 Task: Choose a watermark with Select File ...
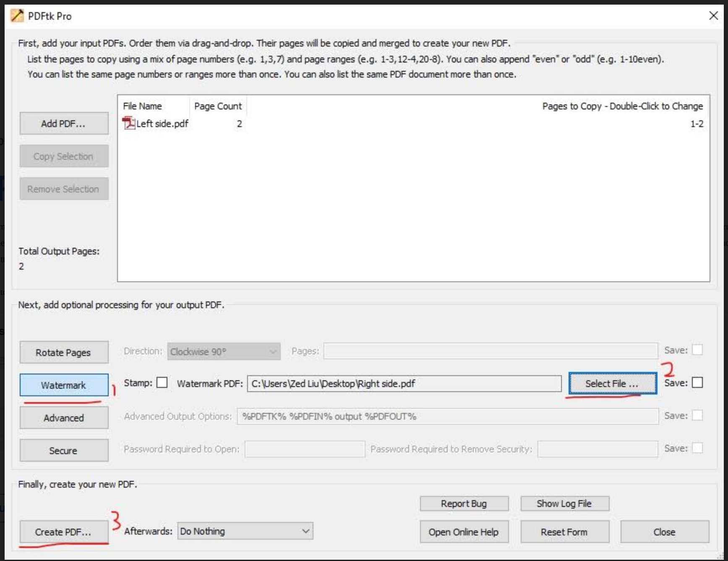(612, 383)
